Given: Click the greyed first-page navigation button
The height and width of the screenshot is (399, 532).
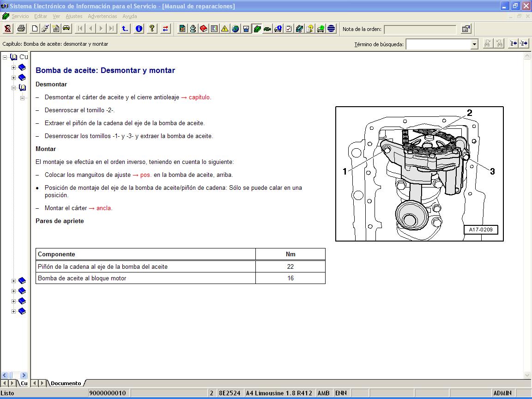Looking at the screenshot, I should [80, 29].
